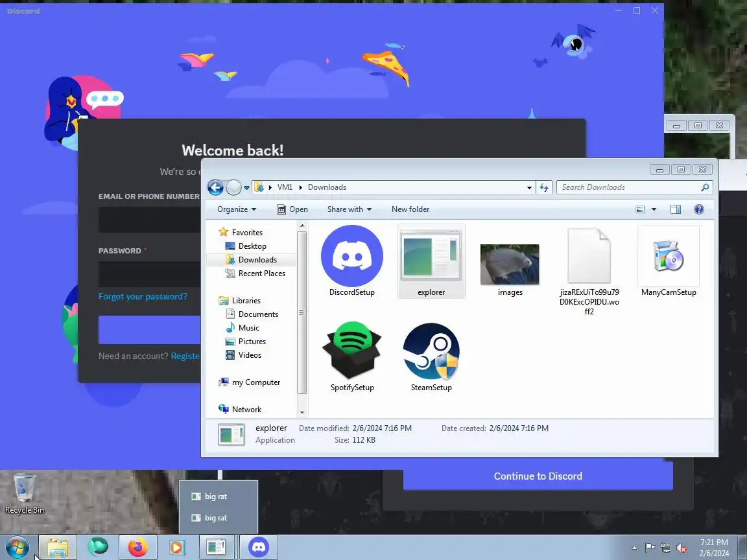Select my Computer in navigation pane

click(249, 382)
